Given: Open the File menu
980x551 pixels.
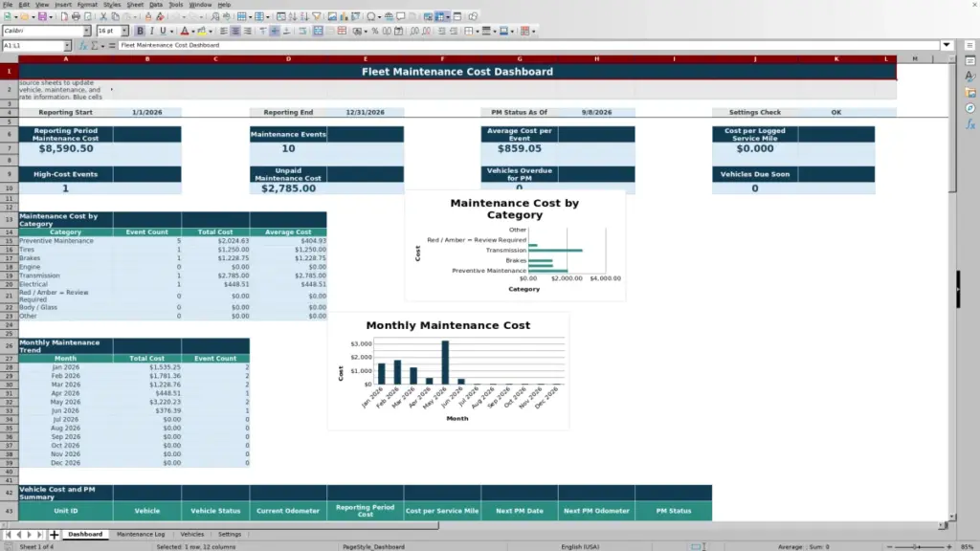Looking at the screenshot, I should [8, 5].
